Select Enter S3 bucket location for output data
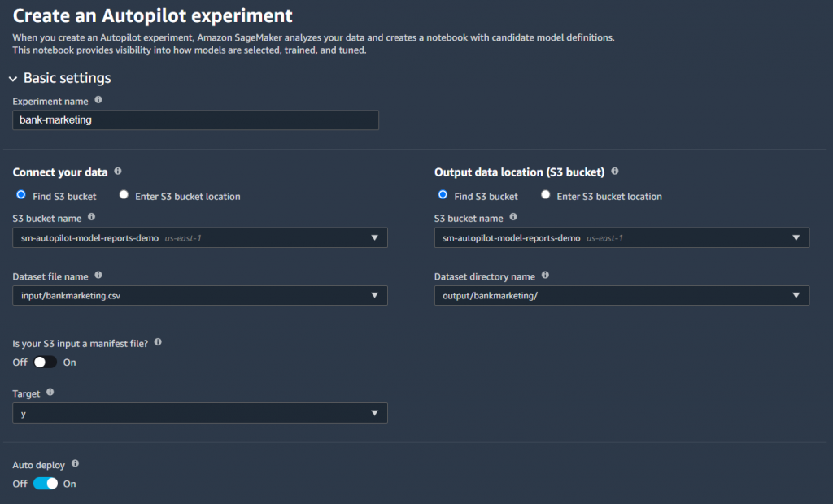The height and width of the screenshot is (504, 833). point(546,196)
